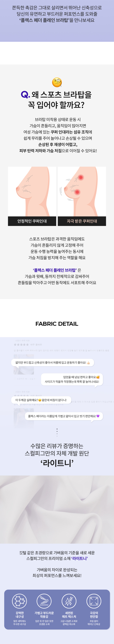Click the surprised face emoji in review
Image resolution: width=114 pixels, height=644 pixels.
tap(40, 400)
